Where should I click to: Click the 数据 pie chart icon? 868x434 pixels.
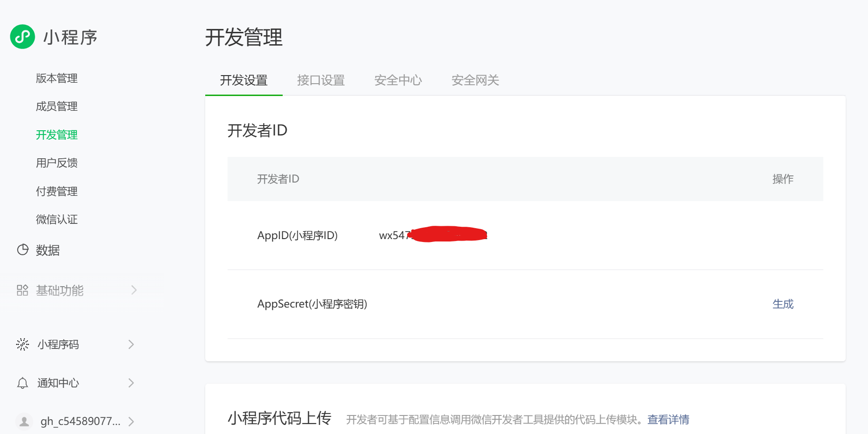22,250
